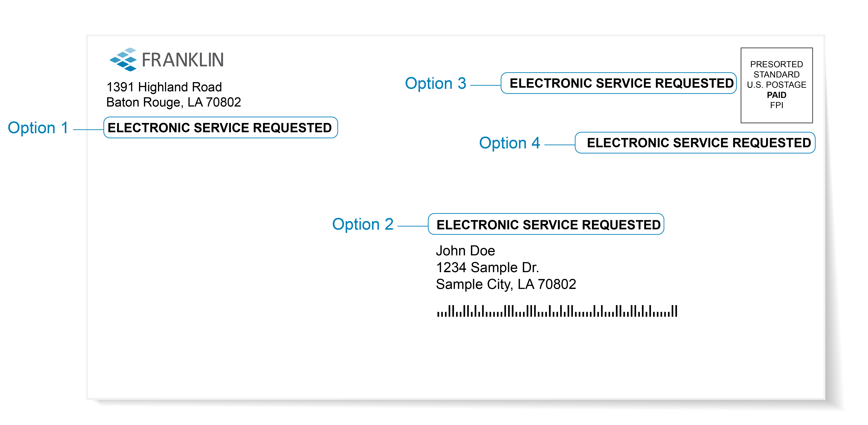Click the Option 4 label
The height and width of the screenshot is (425, 868).
509,143
